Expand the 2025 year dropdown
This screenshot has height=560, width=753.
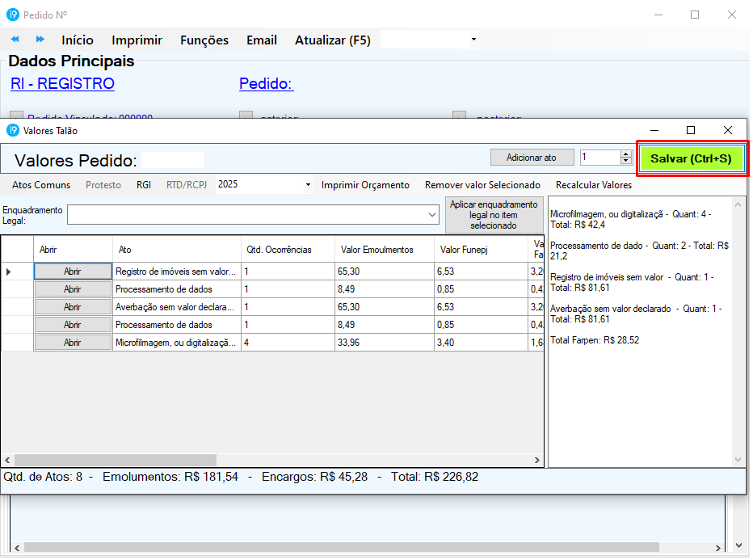tap(308, 185)
